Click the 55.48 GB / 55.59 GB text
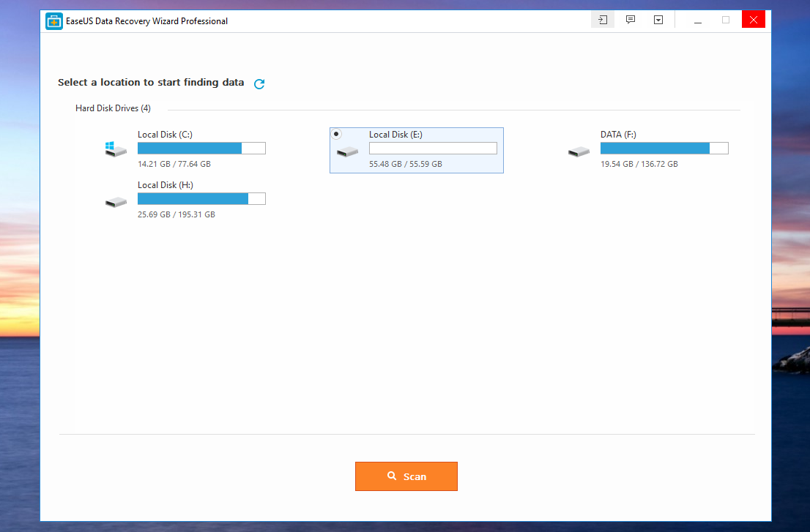Image resolution: width=810 pixels, height=532 pixels. pos(406,164)
